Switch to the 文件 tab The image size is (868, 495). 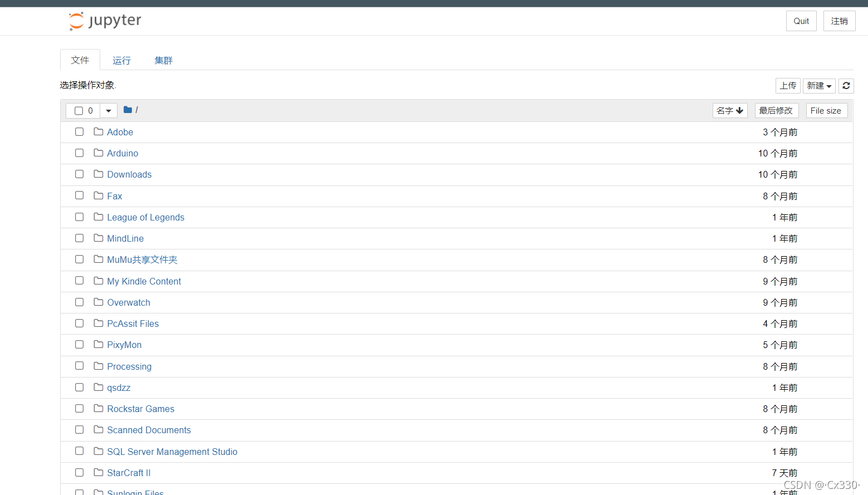(x=80, y=60)
